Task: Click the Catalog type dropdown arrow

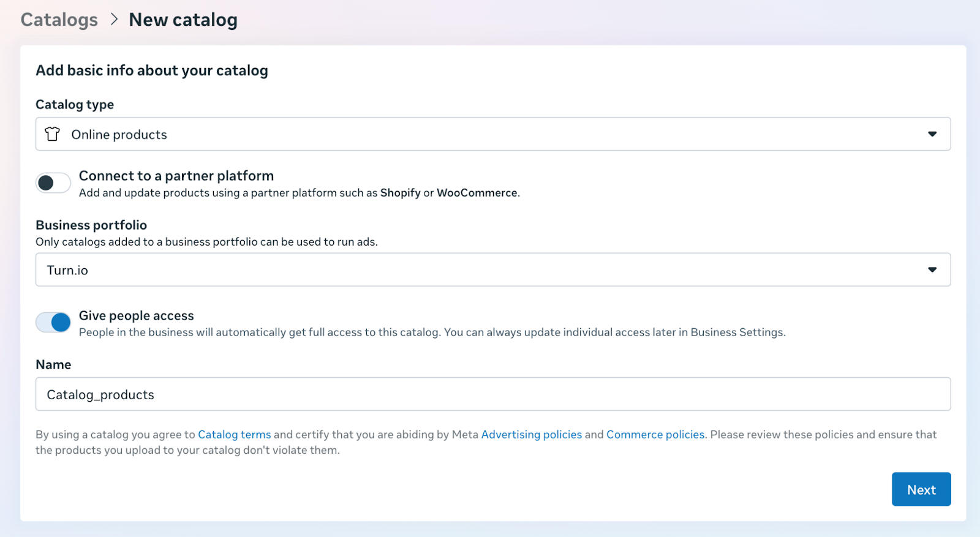Action: point(932,134)
